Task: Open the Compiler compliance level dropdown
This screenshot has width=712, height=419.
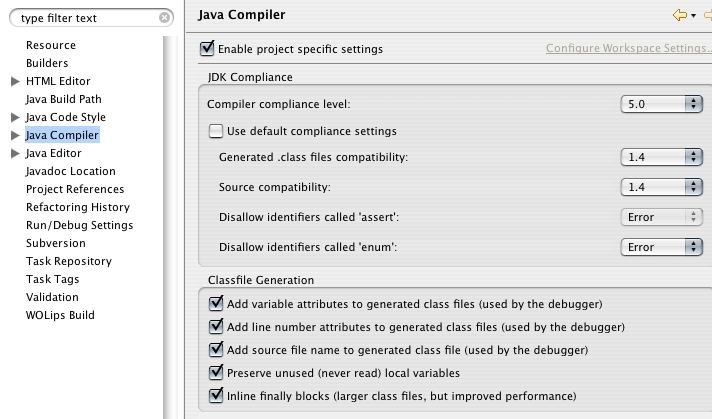Action: (661, 104)
